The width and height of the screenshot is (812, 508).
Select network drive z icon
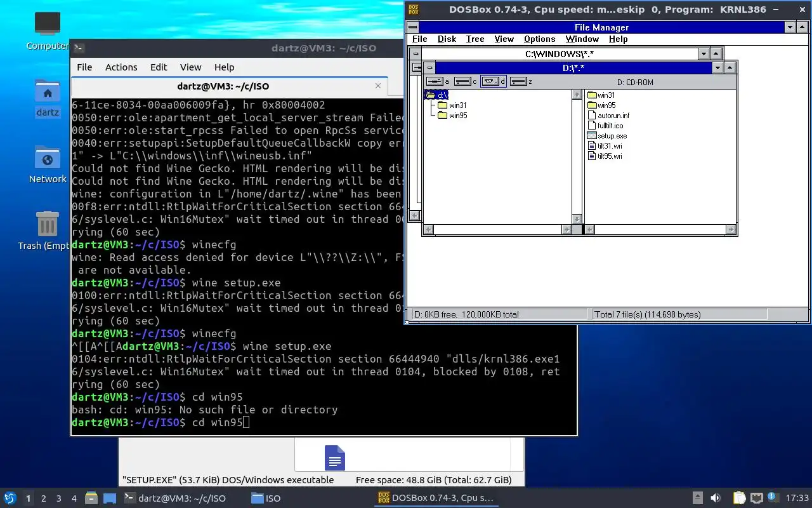point(521,81)
